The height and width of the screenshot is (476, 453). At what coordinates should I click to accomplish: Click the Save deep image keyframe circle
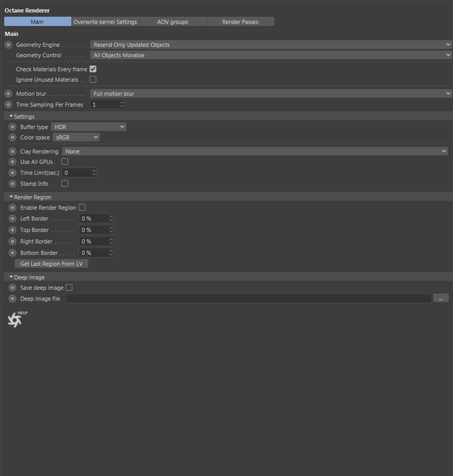[x=12, y=288]
